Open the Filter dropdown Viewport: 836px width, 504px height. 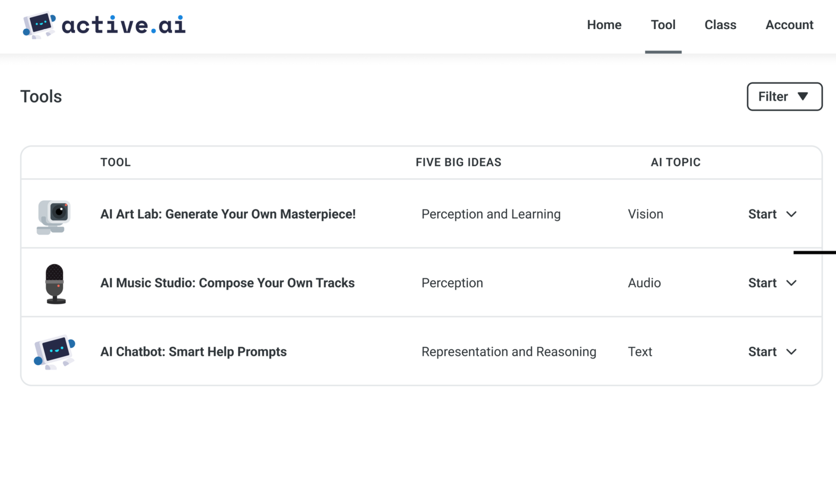coord(784,97)
